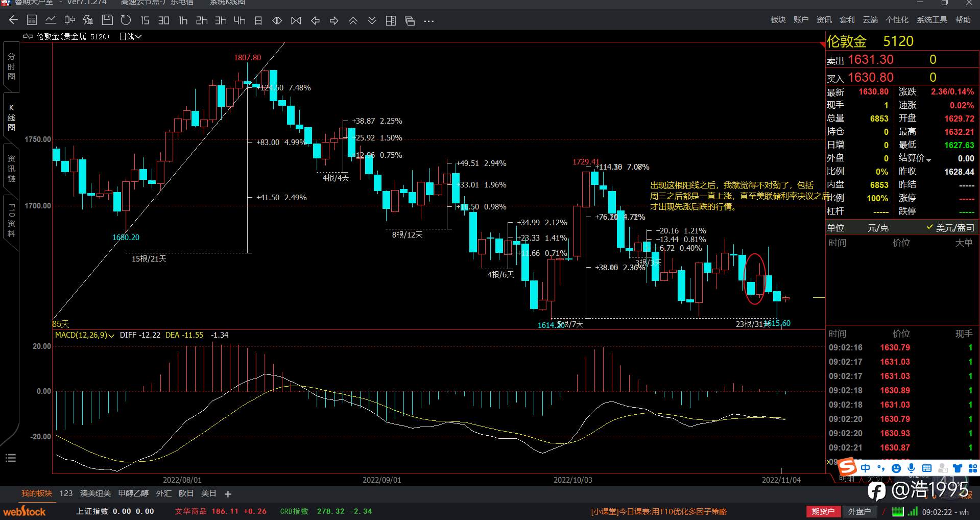The image size is (980, 520).
Task: Select the 30-minute period
Action: (x=163, y=20)
